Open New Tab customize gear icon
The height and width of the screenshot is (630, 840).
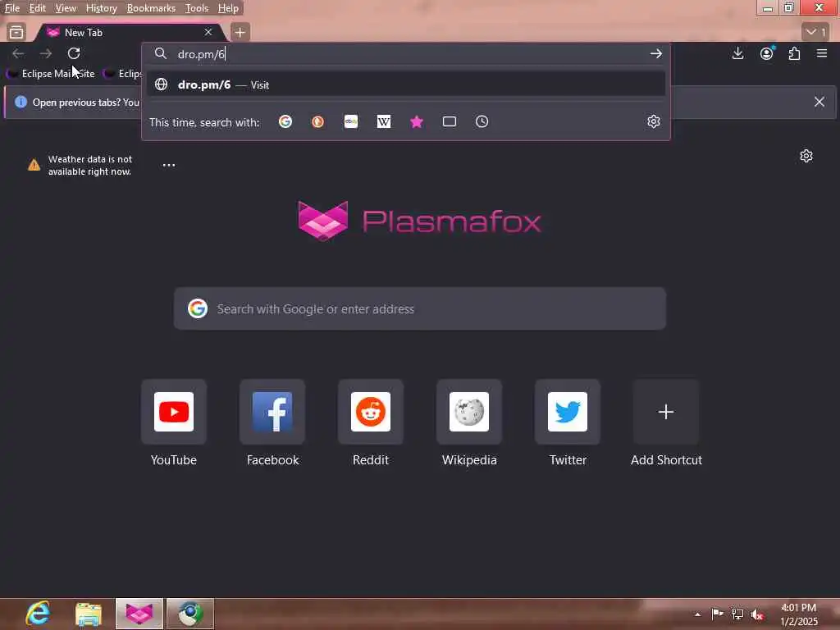(806, 156)
